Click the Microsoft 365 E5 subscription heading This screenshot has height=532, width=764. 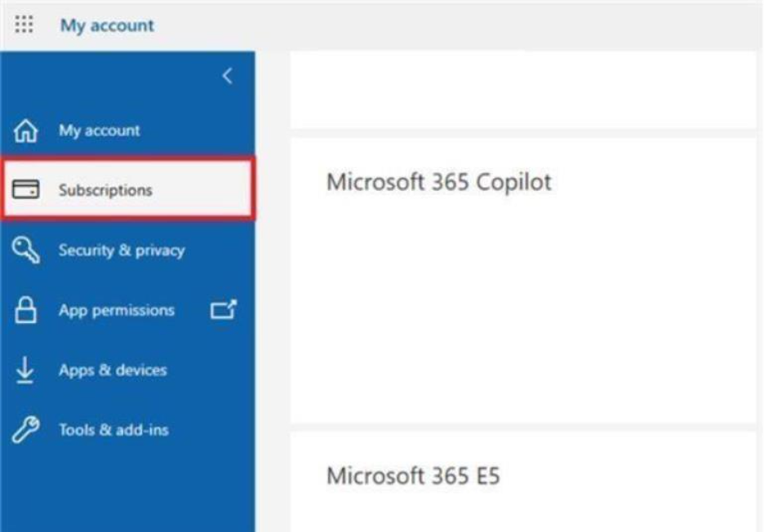coord(413,476)
